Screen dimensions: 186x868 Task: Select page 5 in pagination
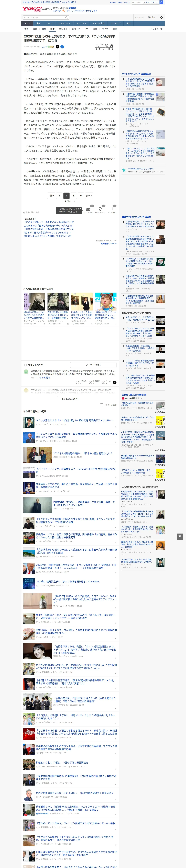click(x=74, y=195)
